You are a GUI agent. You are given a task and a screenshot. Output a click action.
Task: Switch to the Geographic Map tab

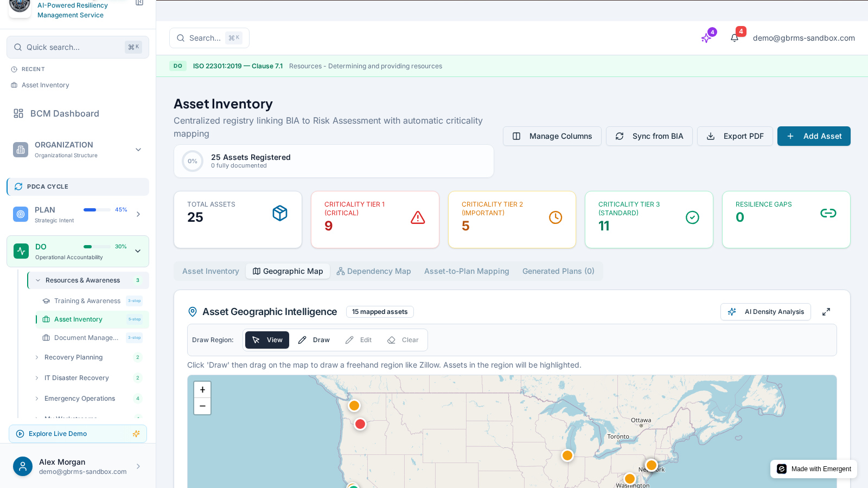coord(288,271)
